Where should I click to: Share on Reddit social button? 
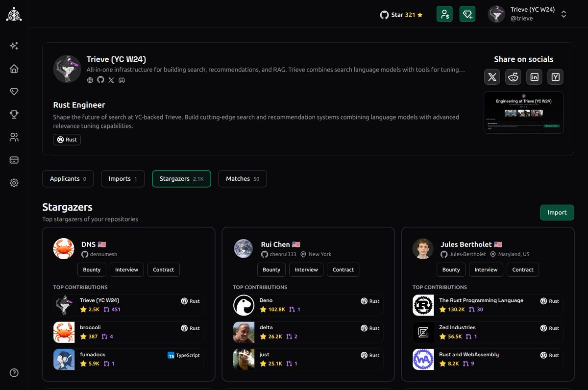point(514,77)
